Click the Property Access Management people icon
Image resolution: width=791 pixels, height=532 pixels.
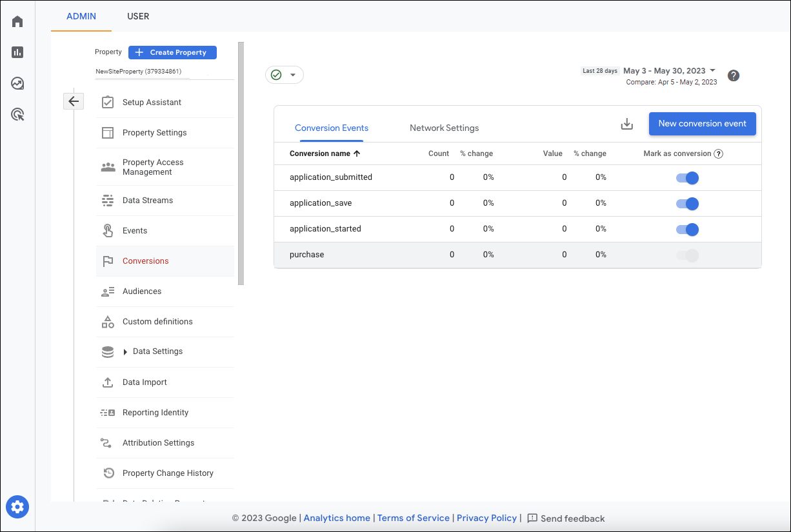[x=108, y=167]
